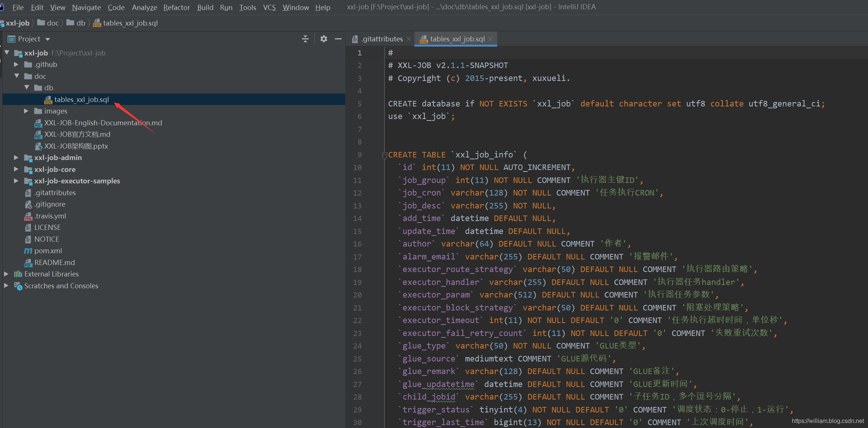Open the Refactor menu
868x428 pixels.
[x=177, y=7]
